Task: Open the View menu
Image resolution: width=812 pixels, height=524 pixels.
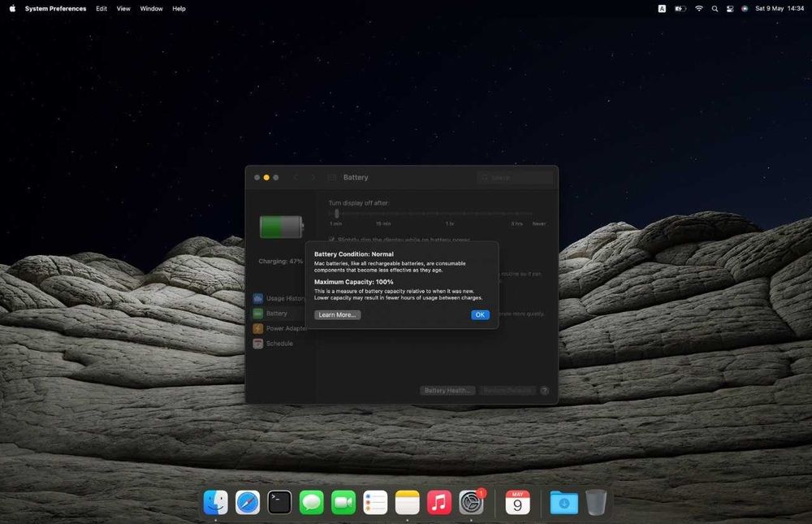Action: pos(123,8)
